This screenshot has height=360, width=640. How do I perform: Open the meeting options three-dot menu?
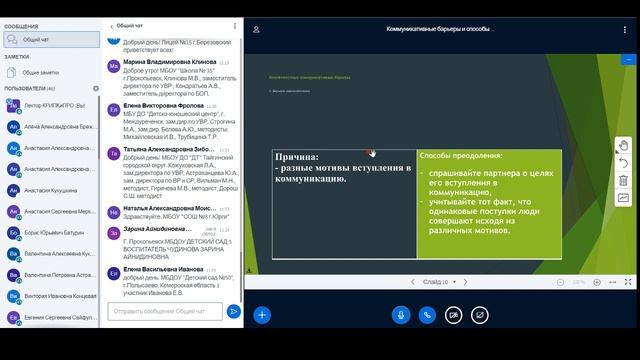(x=624, y=29)
